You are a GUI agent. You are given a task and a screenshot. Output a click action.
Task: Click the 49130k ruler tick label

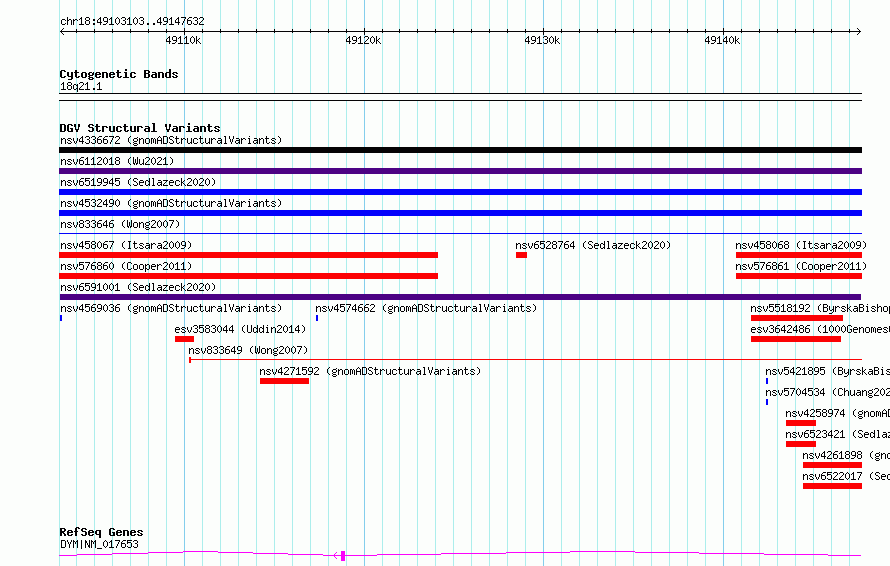[542, 40]
